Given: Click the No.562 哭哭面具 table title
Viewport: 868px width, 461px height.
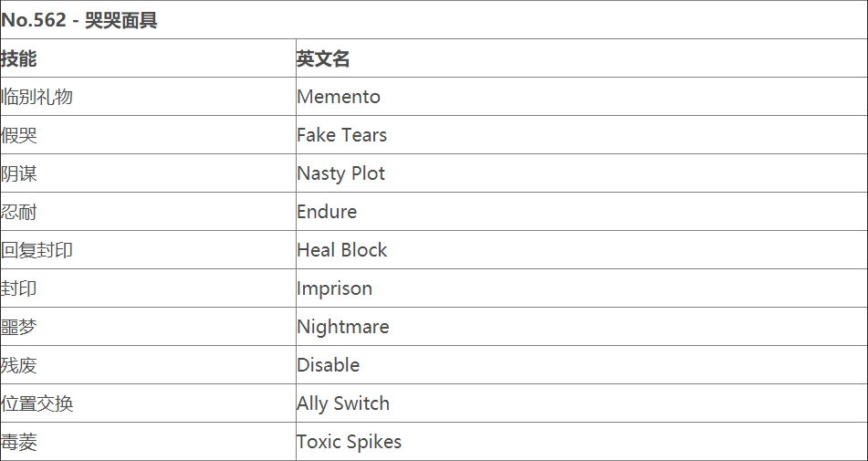Looking at the screenshot, I should tap(80, 20).
